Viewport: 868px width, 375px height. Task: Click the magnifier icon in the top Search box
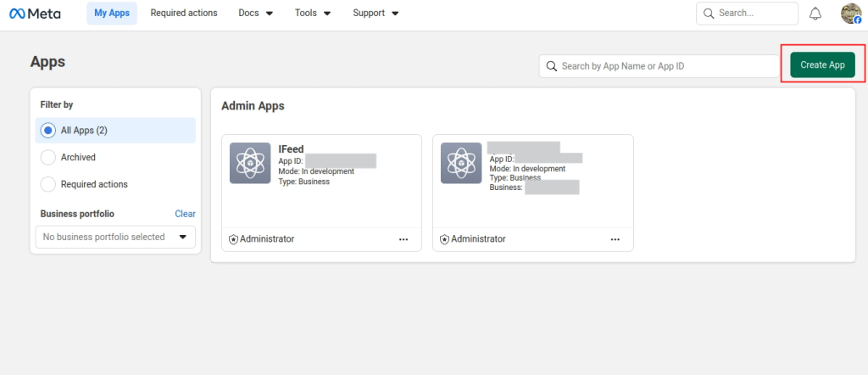click(x=709, y=14)
